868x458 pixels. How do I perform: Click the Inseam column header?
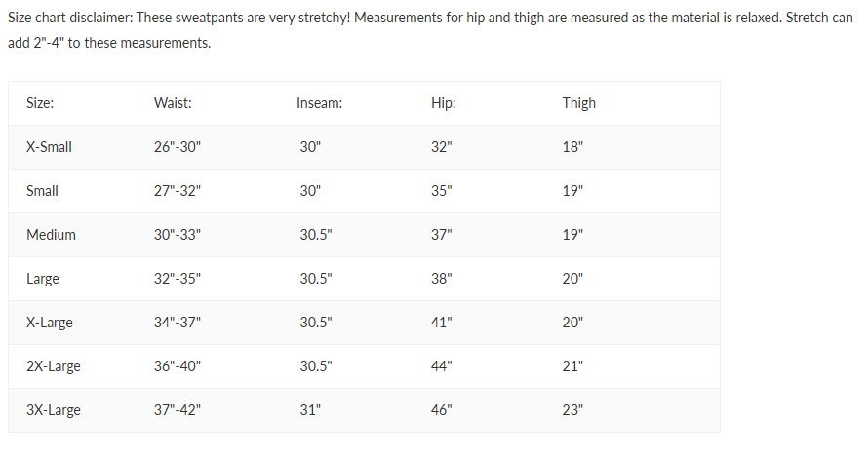tap(320, 103)
